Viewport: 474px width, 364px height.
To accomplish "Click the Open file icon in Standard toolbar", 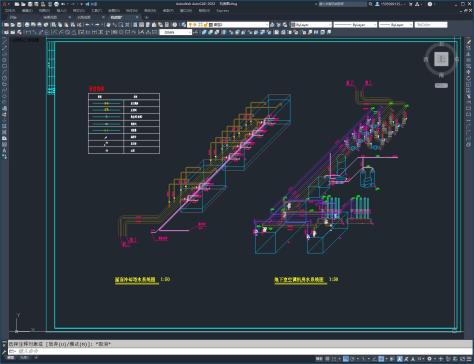I will point(13,25).
